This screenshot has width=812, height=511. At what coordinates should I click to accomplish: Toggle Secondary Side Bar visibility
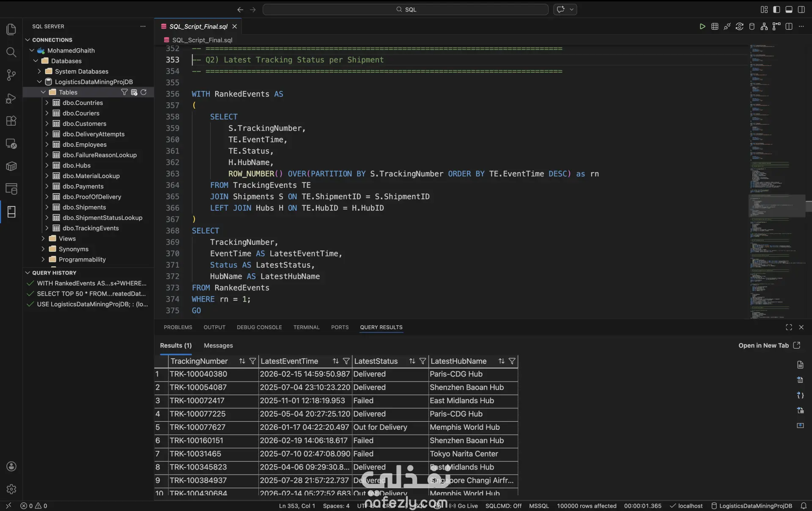click(801, 9)
